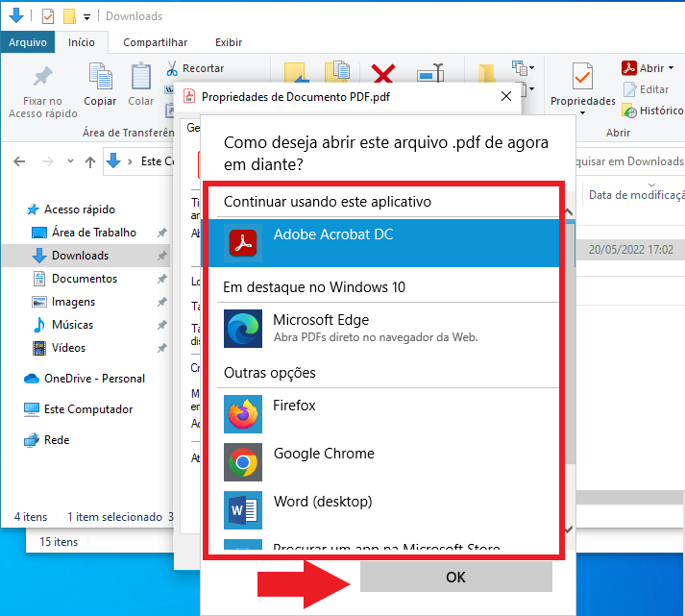The width and height of the screenshot is (685, 616).
Task: Open Histórico in the ribbon
Action: (652, 111)
